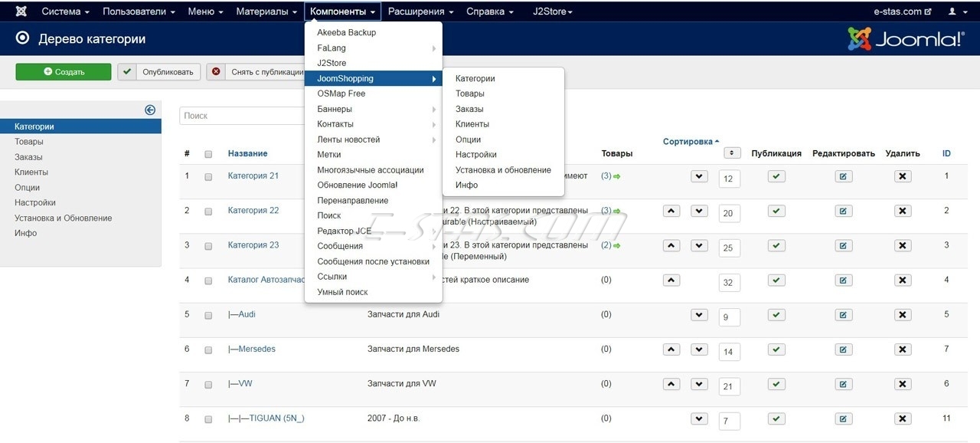Check the box for TIGUAN (5N_) row
The width and height of the screenshot is (980, 443).
pyautogui.click(x=208, y=418)
